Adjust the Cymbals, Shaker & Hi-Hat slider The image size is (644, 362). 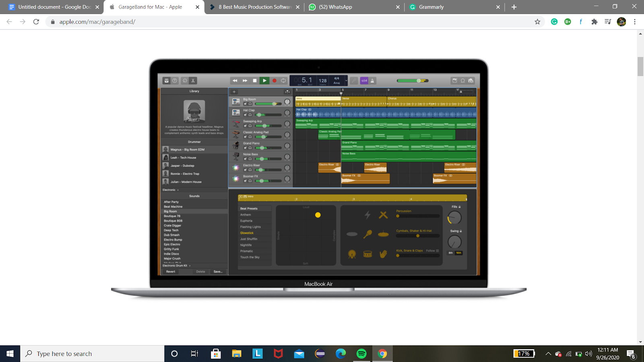(x=418, y=236)
